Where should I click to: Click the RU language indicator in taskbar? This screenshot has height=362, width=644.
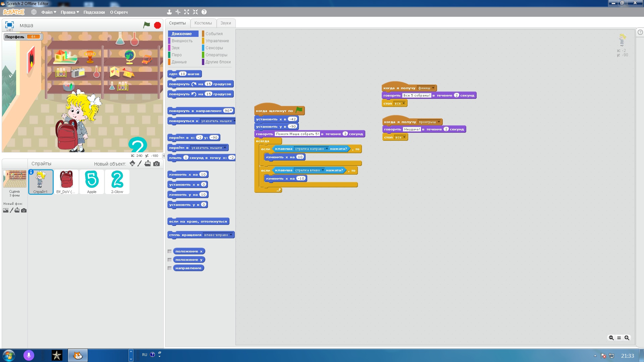click(145, 355)
